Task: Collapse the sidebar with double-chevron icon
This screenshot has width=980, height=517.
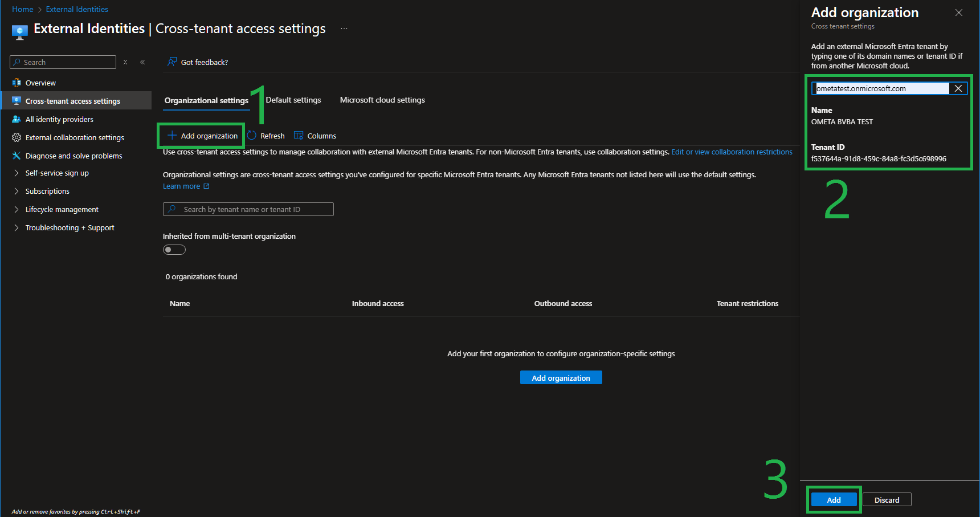Action: click(x=142, y=62)
